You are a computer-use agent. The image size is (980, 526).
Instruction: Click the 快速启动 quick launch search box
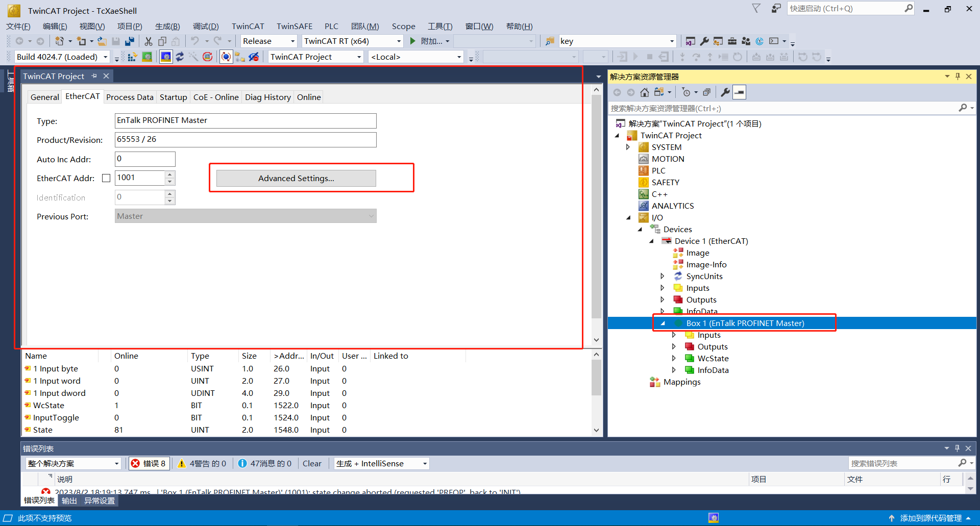(851, 9)
